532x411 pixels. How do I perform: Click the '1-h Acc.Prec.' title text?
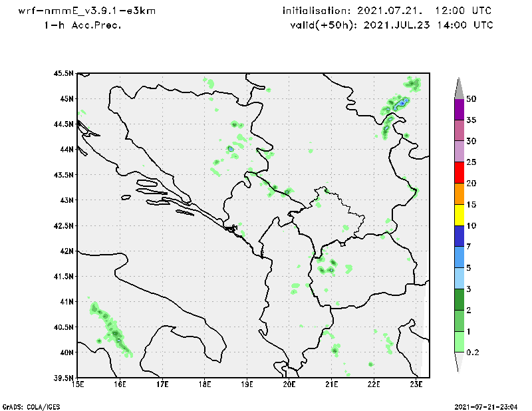click(82, 25)
